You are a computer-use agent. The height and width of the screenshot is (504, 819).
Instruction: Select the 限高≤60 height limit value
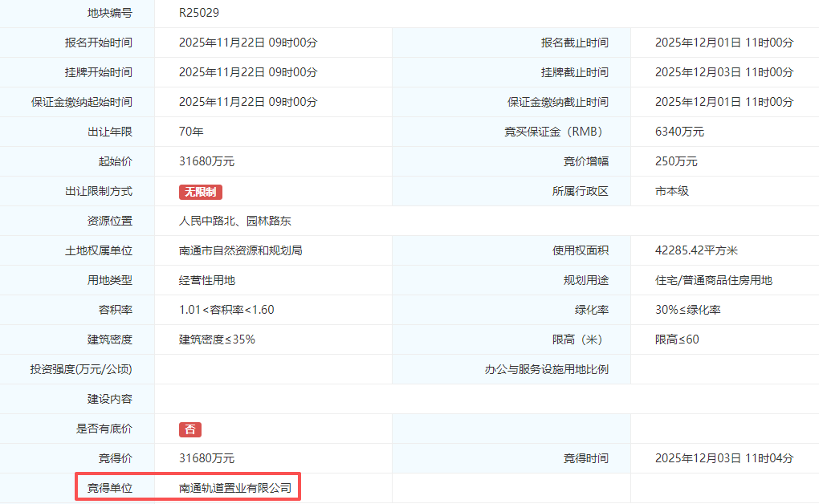click(677, 339)
